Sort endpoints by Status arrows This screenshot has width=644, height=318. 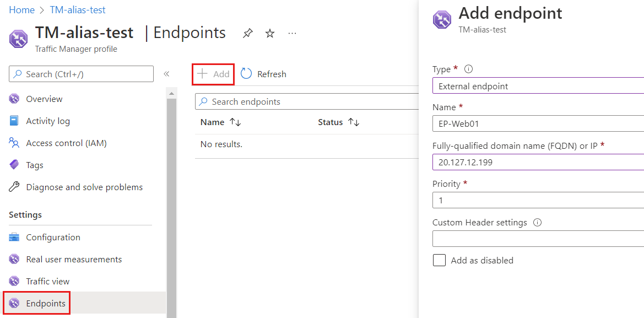coord(354,122)
